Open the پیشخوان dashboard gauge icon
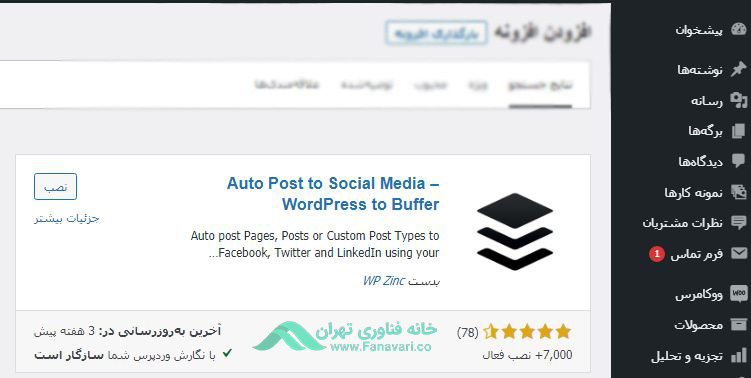Screen dimensions: 751x378 pos(739,30)
